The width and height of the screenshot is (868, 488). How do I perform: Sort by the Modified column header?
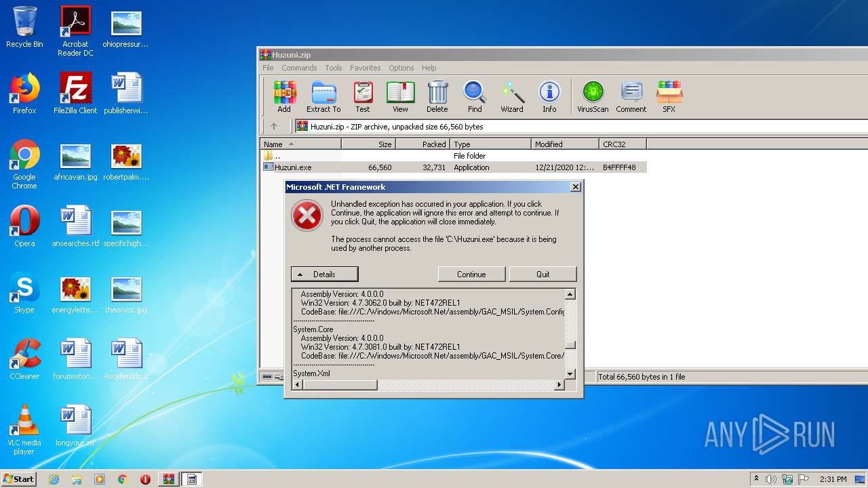(x=565, y=144)
